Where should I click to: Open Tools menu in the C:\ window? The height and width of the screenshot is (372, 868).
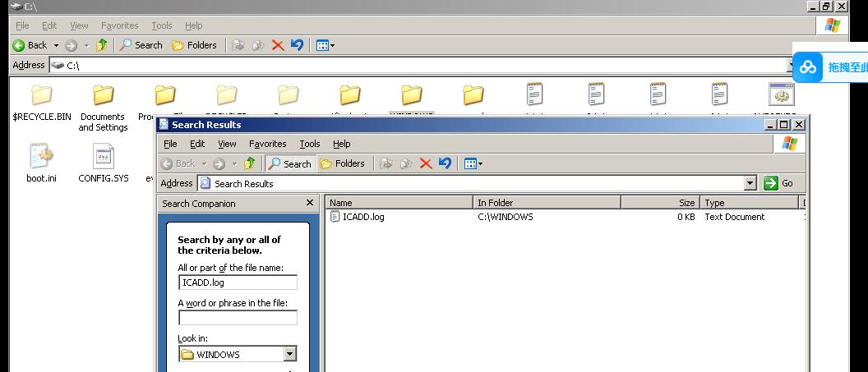162,25
